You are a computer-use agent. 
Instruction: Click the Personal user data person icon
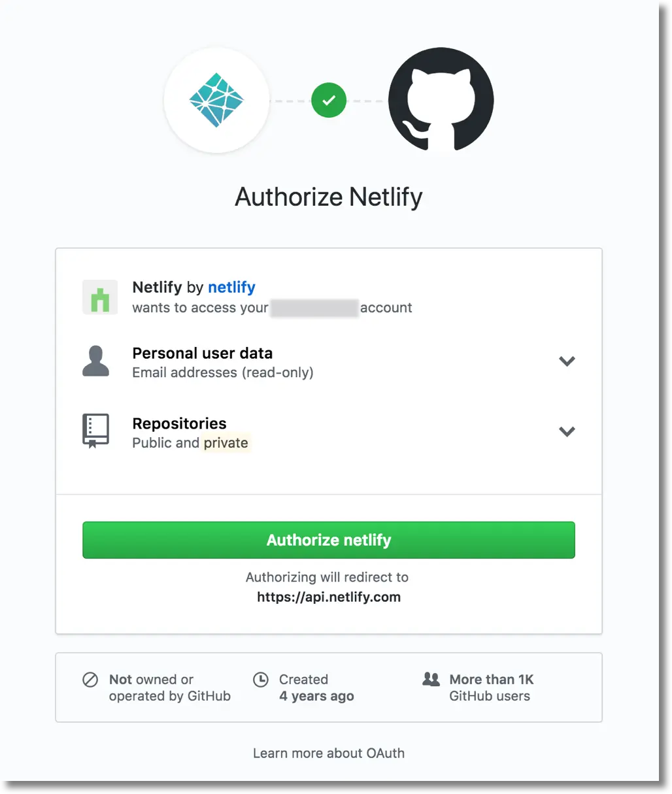[x=96, y=361]
